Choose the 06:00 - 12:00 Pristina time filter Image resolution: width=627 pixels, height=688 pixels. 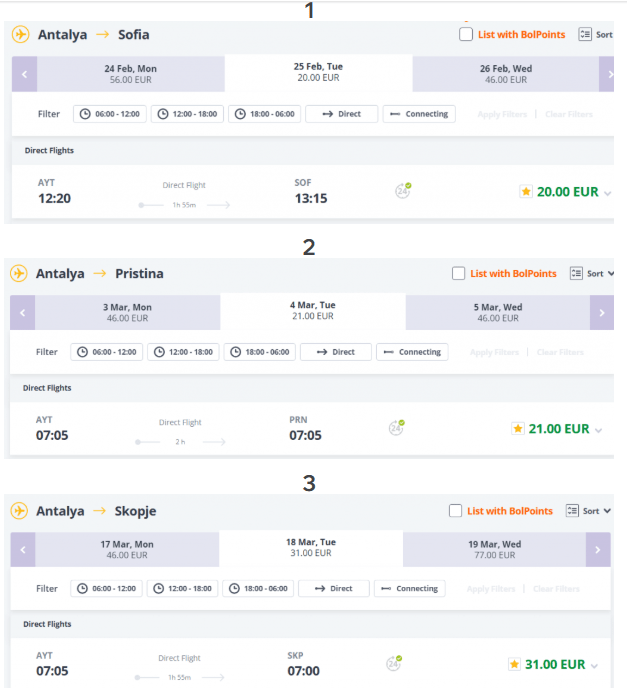(107, 352)
